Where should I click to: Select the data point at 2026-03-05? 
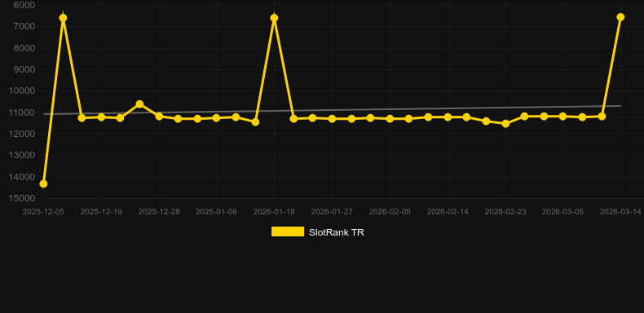(x=562, y=117)
